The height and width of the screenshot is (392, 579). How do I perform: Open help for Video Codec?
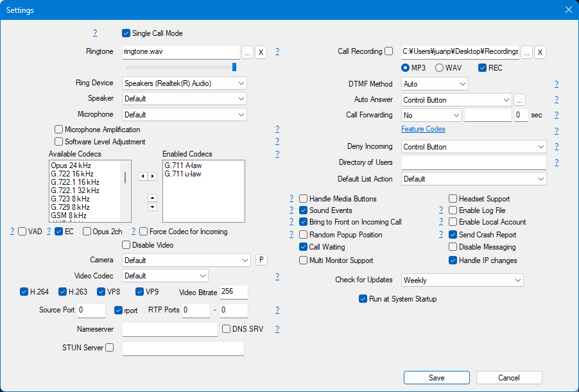pos(277,277)
